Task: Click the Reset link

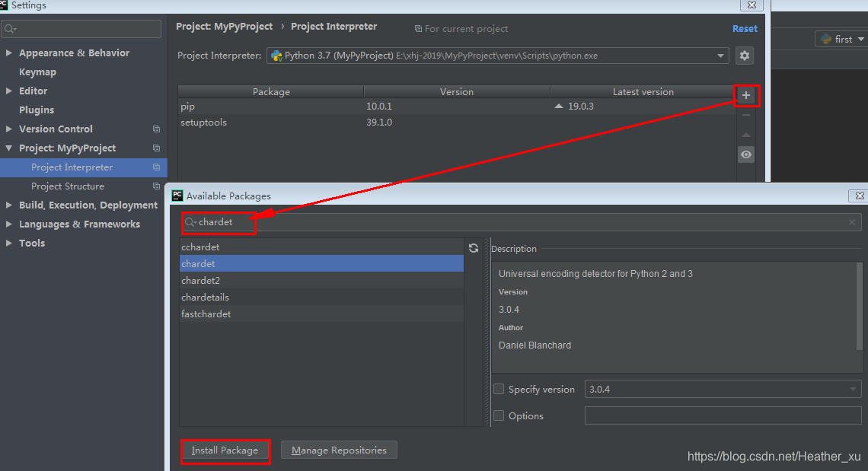Action: click(x=745, y=29)
